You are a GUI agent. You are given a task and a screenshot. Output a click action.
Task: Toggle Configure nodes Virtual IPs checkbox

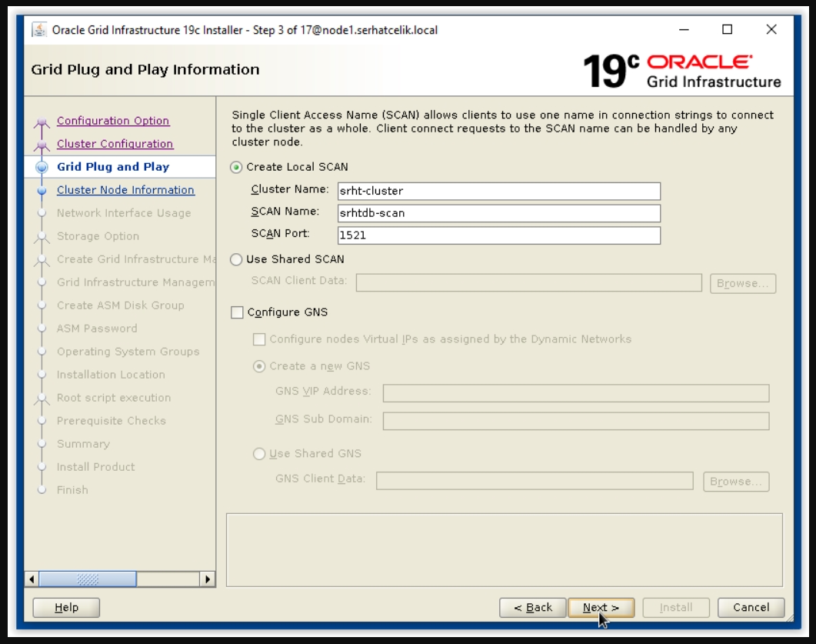[258, 339]
